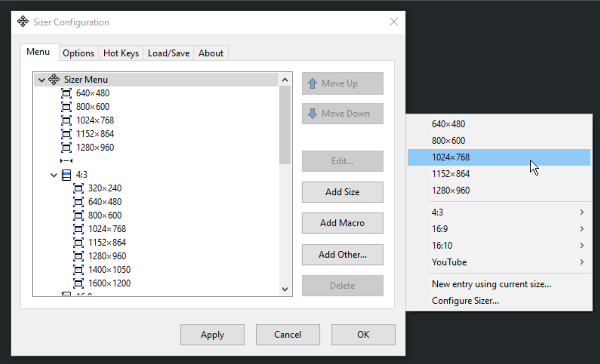Open the YouTube submenu arrow
Image resolution: width=600 pixels, height=364 pixels.
[582, 262]
